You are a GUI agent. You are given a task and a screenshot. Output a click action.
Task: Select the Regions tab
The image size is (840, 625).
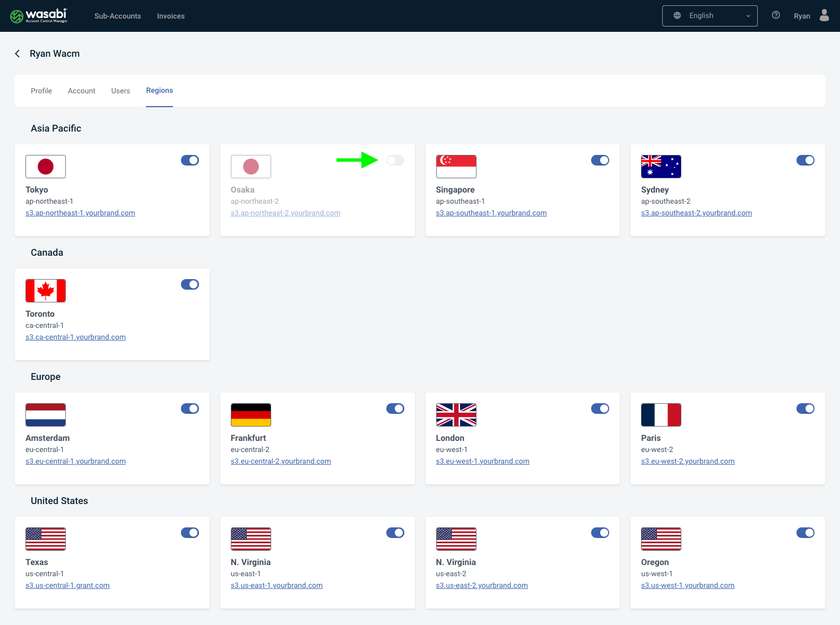160,91
